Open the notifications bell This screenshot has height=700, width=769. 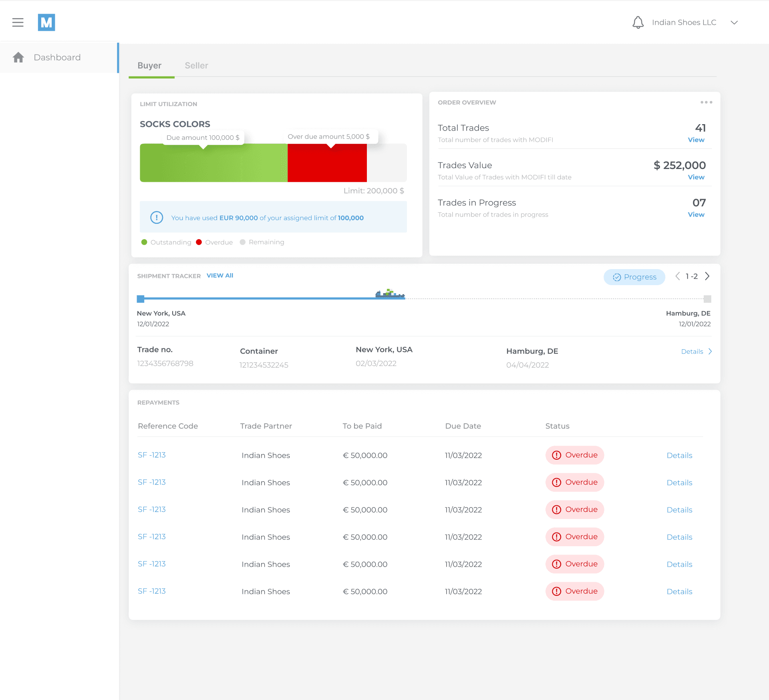[638, 22]
